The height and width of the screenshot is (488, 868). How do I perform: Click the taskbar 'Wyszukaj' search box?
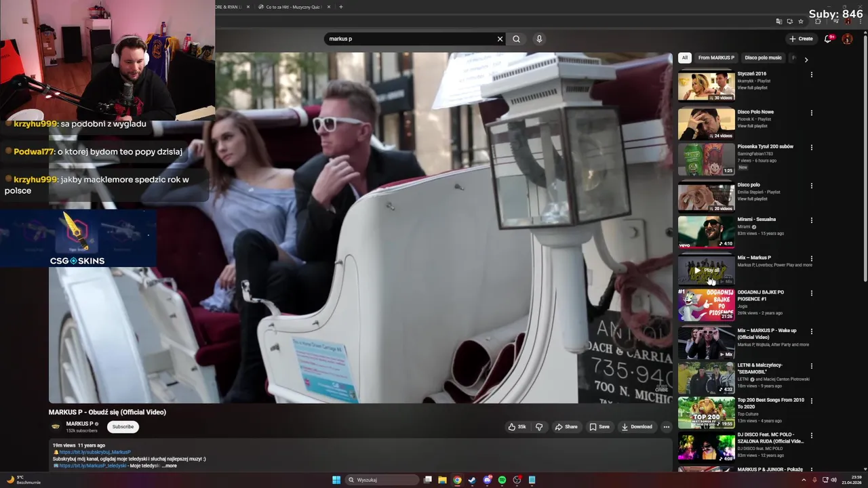tap(381, 480)
